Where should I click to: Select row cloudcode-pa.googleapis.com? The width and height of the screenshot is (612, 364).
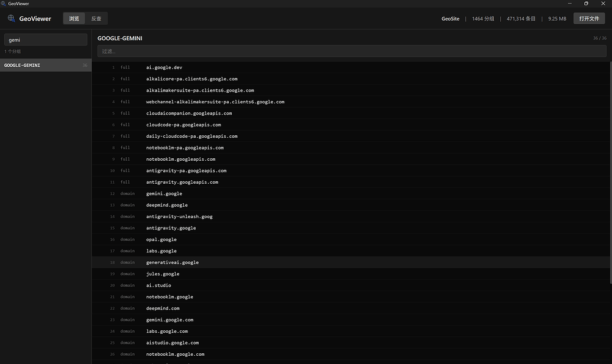tap(351, 125)
